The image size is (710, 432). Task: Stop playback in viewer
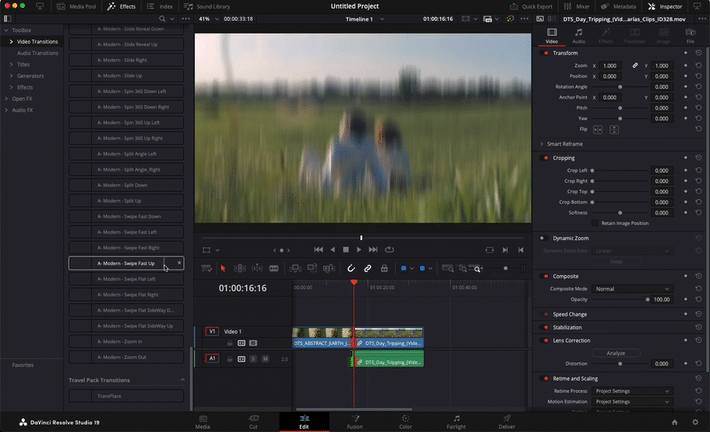(x=346, y=250)
